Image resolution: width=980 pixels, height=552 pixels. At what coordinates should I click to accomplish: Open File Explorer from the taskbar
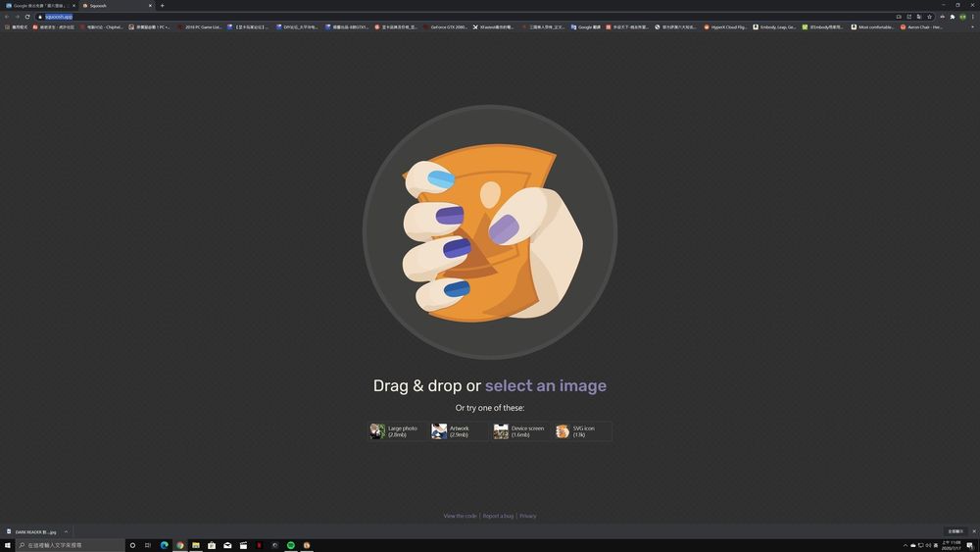(x=196, y=545)
